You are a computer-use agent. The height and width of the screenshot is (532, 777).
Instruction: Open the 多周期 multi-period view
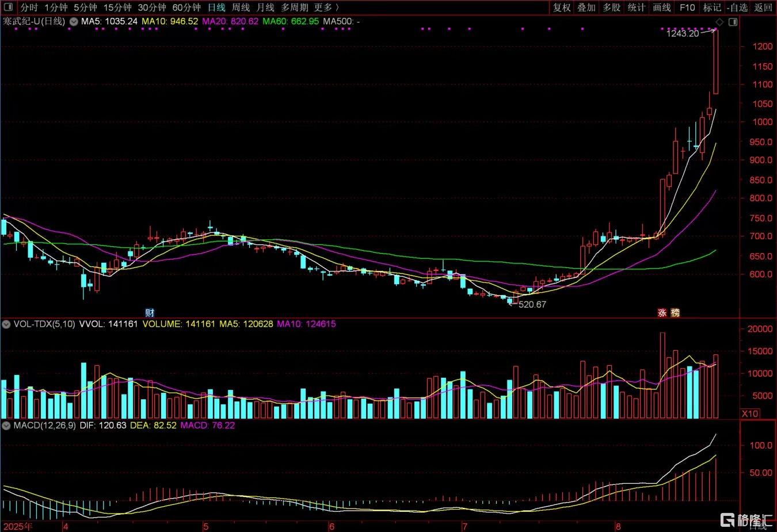(x=295, y=7)
